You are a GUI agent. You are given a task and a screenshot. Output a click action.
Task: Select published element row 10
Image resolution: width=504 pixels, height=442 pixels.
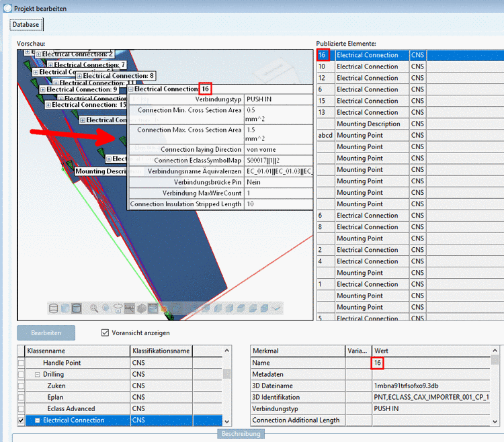pyautogui.click(x=410, y=67)
